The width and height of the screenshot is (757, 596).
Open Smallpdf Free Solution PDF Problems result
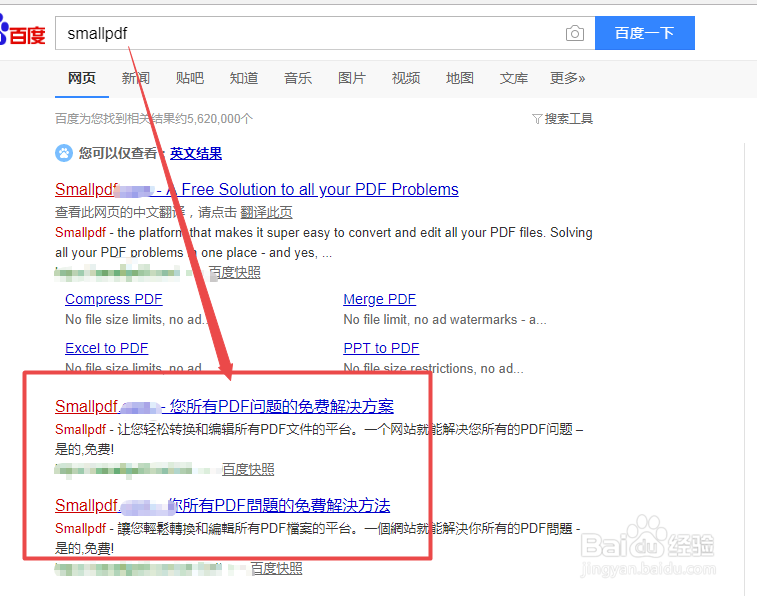pos(257,189)
